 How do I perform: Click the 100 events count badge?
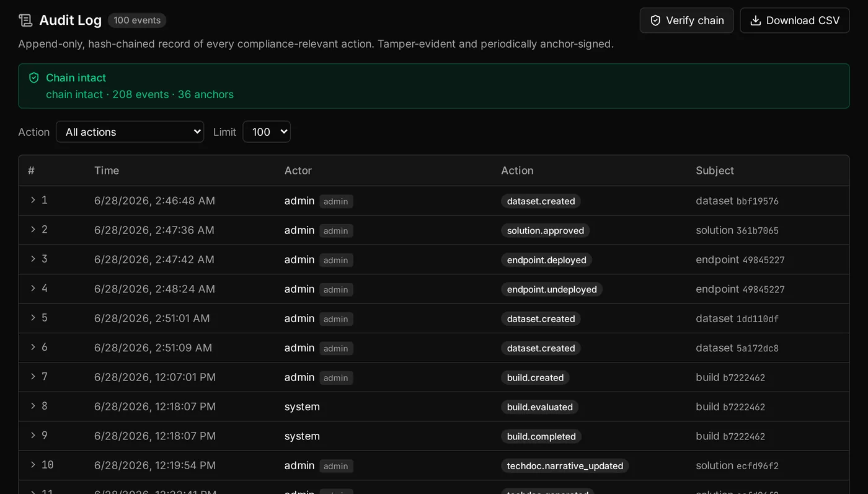pyautogui.click(x=137, y=20)
